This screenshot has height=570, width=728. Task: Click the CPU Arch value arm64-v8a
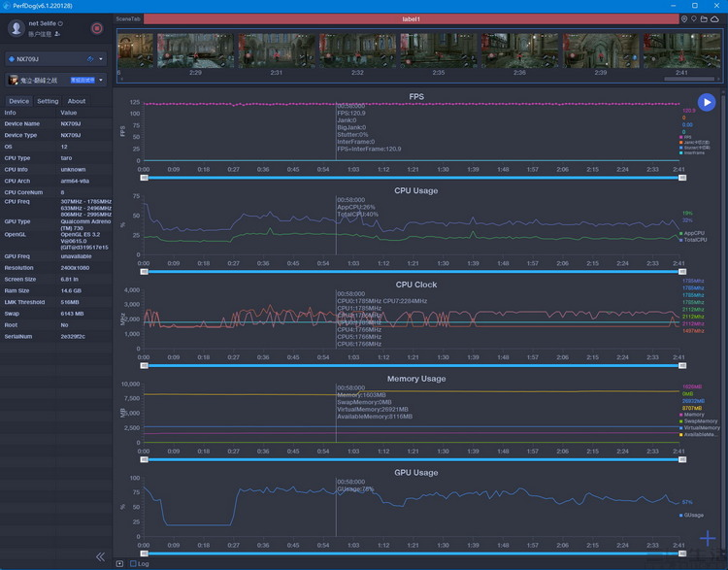pyautogui.click(x=75, y=182)
